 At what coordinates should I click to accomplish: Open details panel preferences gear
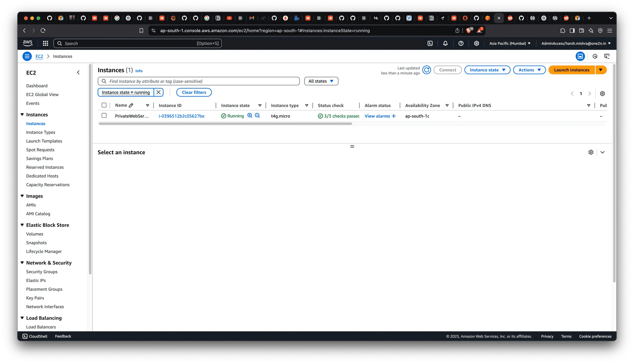point(591,152)
